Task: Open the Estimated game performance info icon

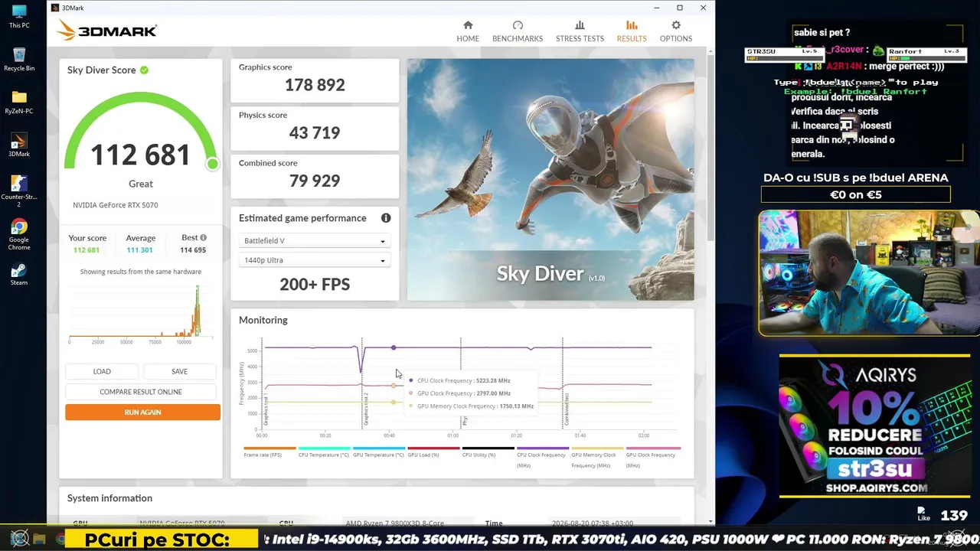Action: (x=386, y=218)
